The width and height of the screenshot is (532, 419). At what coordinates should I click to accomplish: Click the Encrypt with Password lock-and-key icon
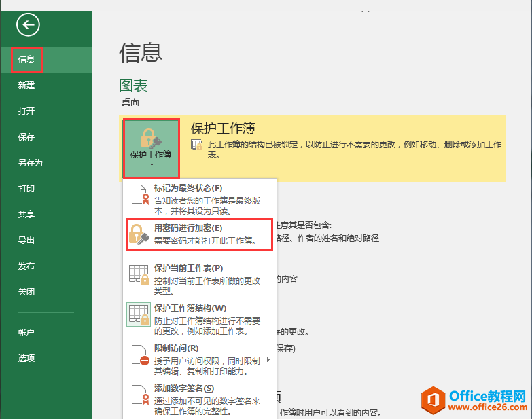139,234
